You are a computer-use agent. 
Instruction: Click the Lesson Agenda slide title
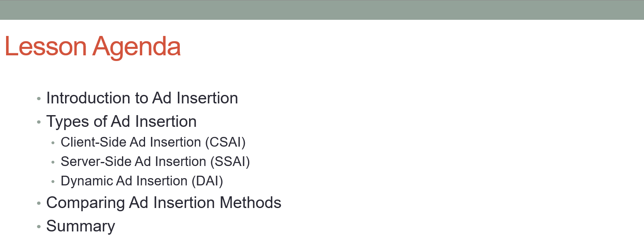[93, 47]
